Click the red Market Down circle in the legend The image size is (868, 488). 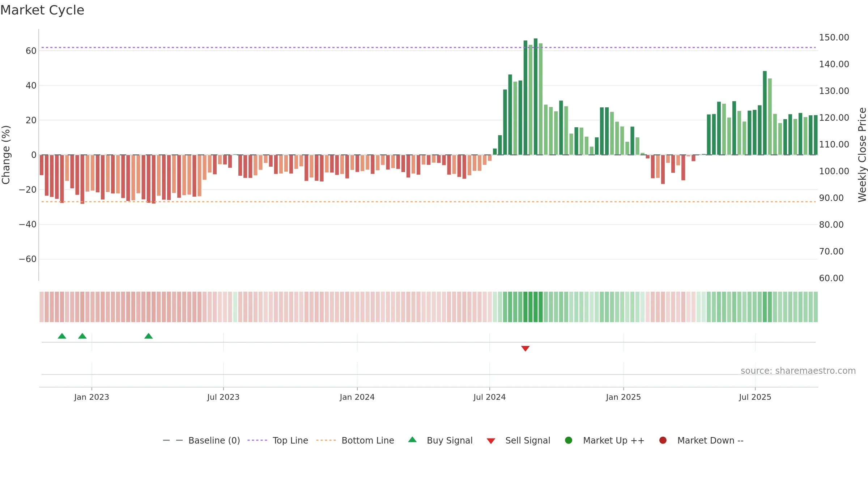pos(663,440)
